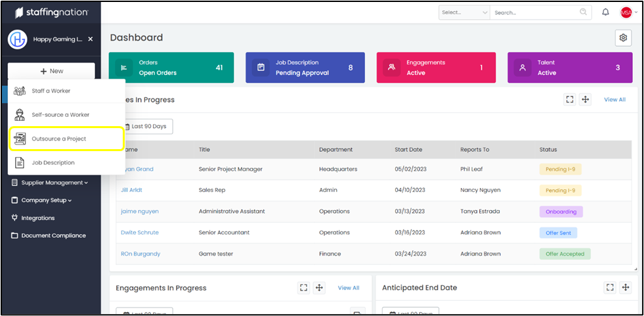Open dashboard settings gear
Viewport: 644px width, 316px height.
pos(623,38)
